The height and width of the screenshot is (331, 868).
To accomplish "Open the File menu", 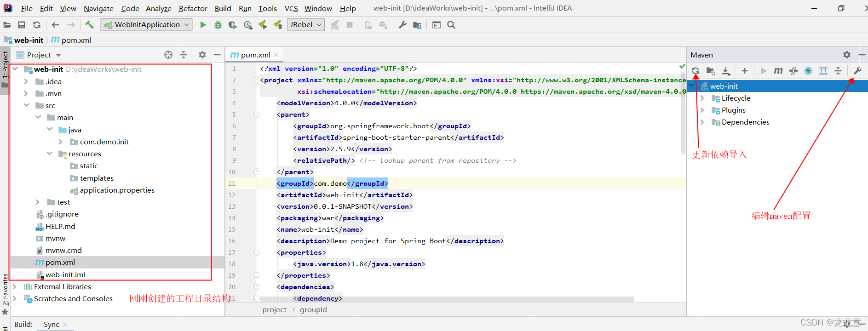I will tap(27, 8).
